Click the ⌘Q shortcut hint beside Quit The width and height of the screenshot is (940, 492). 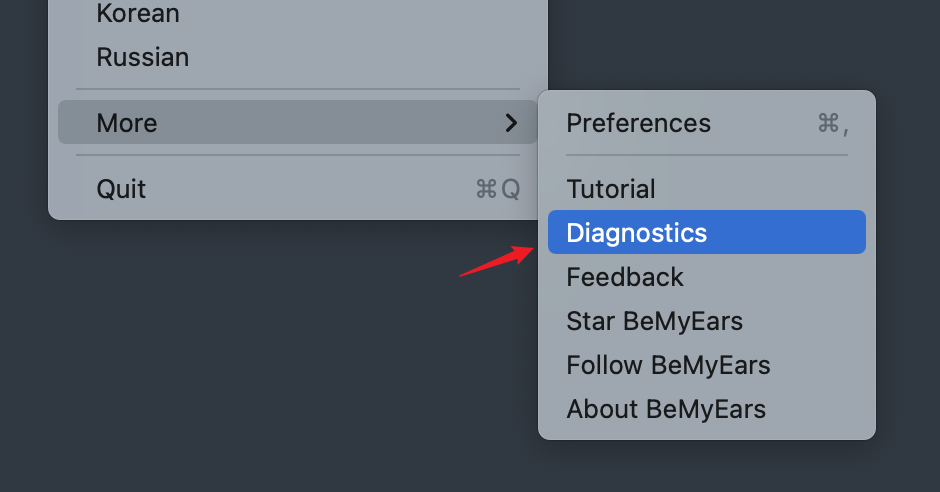click(x=498, y=189)
